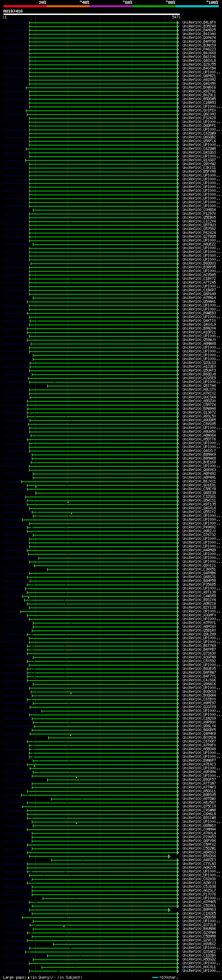
Task: Pick the UniRef100_Q4SQG3 hit name
Action: 199,153
